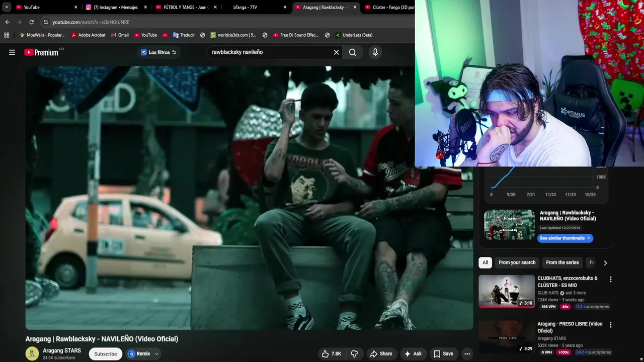The height and width of the screenshot is (362, 644).
Task: Open the YouTube hamburger guide menu
Action: pyautogui.click(x=12, y=52)
